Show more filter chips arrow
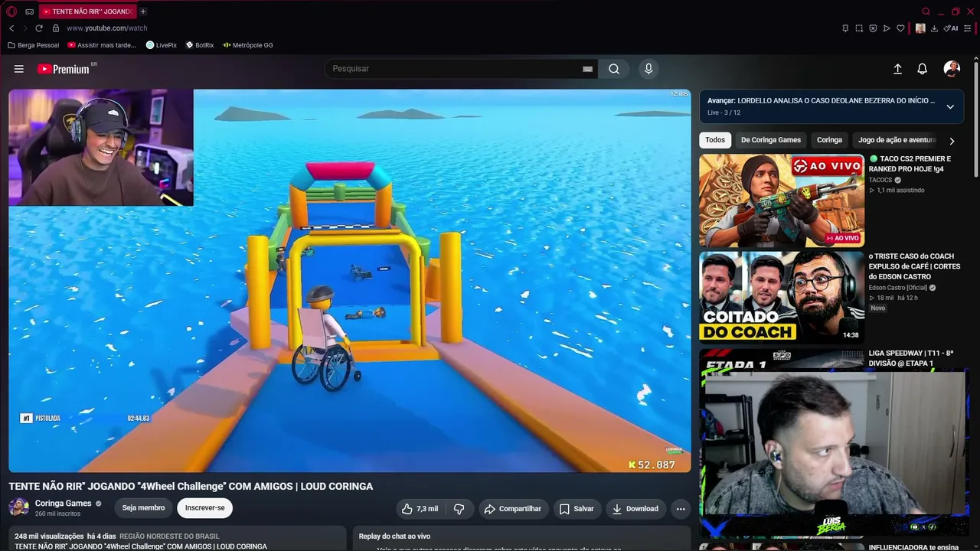 [952, 141]
